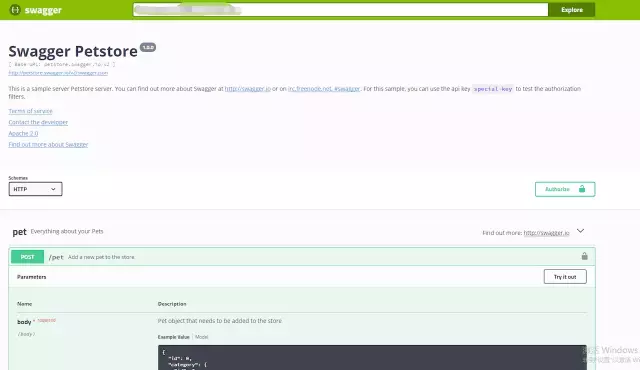Image resolution: width=640 pixels, height=370 pixels.
Task: Open the Authorize dialog
Action: click(x=565, y=189)
